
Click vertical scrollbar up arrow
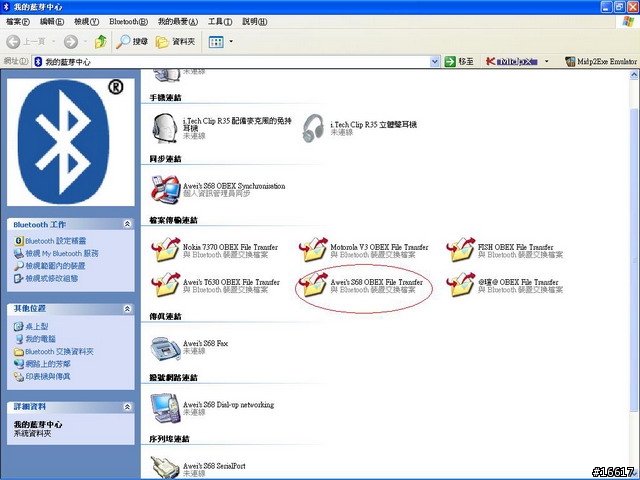(634, 74)
